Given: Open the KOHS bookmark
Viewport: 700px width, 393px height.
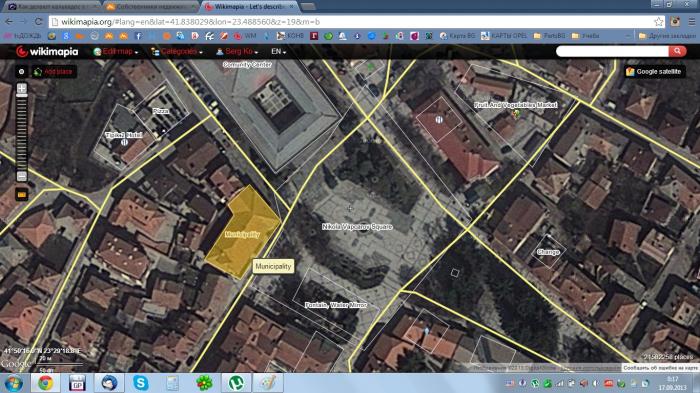Looking at the screenshot, I should pyautogui.click(x=290, y=36).
